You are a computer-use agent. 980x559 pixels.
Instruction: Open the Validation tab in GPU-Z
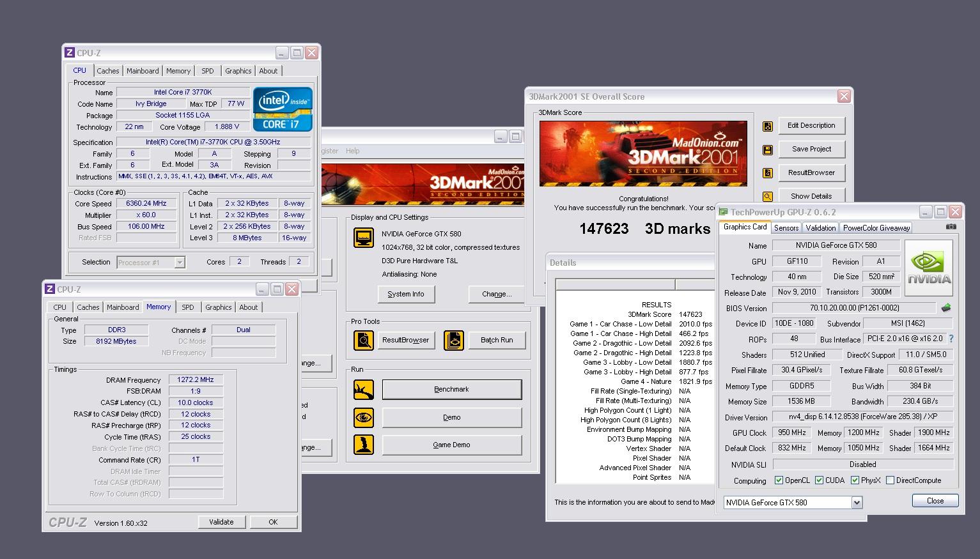[821, 228]
